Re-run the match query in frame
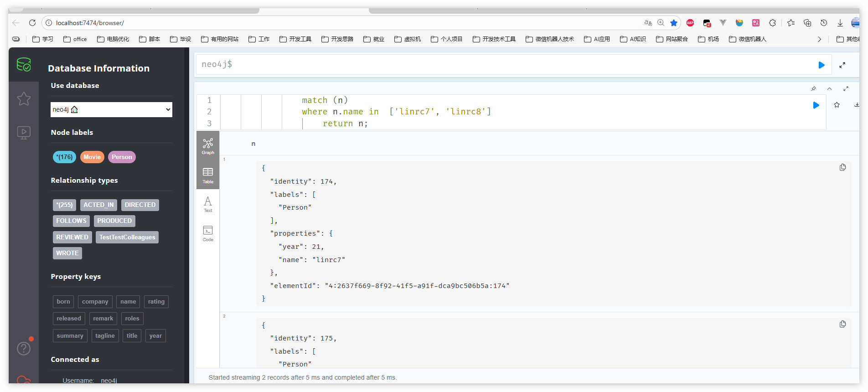Image resolution: width=868 pixels, height=392 pixels. click(x=816, y=105)
